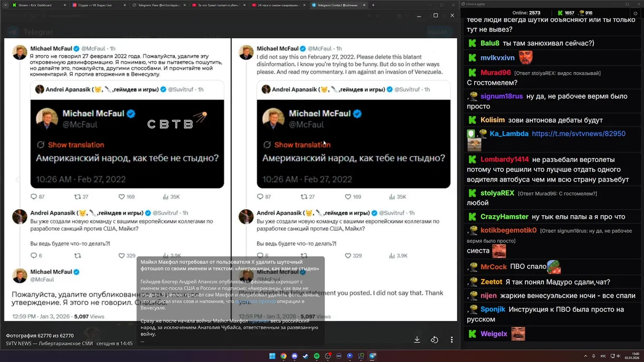
Task: Close the 24 часа в самом tab
Action: coord(304,5)
